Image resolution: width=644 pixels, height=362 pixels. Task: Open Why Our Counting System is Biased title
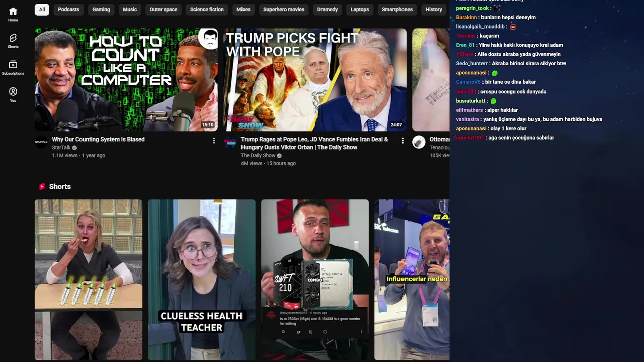(x=98, y=139)
